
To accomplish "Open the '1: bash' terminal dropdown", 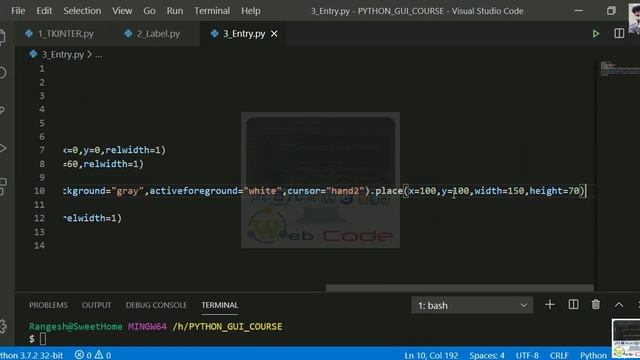I will coord(472,305).
